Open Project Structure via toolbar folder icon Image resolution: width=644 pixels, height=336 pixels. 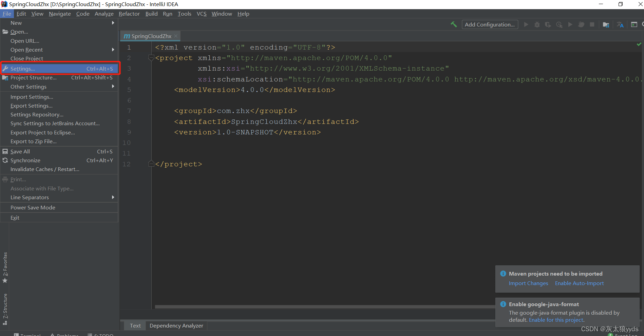(606, 24)
